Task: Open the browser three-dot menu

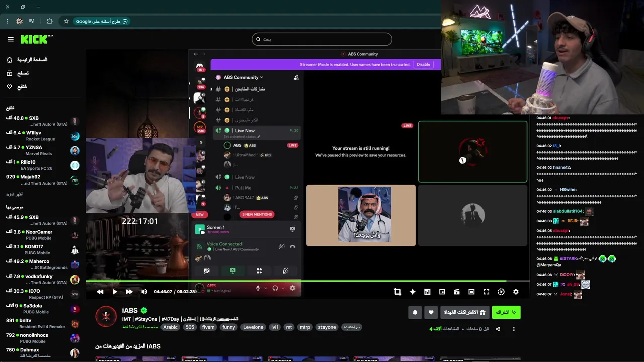Action: click(7, 21)
